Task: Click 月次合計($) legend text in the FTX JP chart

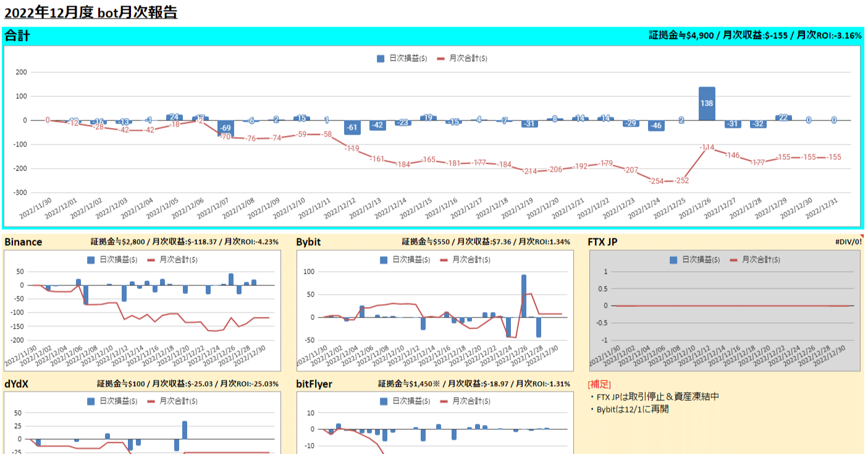Action: click(761, 260)
